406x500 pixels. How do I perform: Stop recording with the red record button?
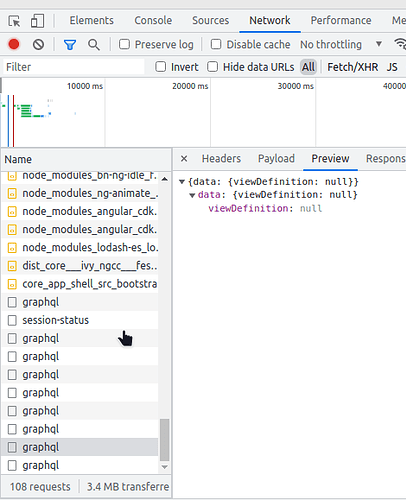click(14, 44)
